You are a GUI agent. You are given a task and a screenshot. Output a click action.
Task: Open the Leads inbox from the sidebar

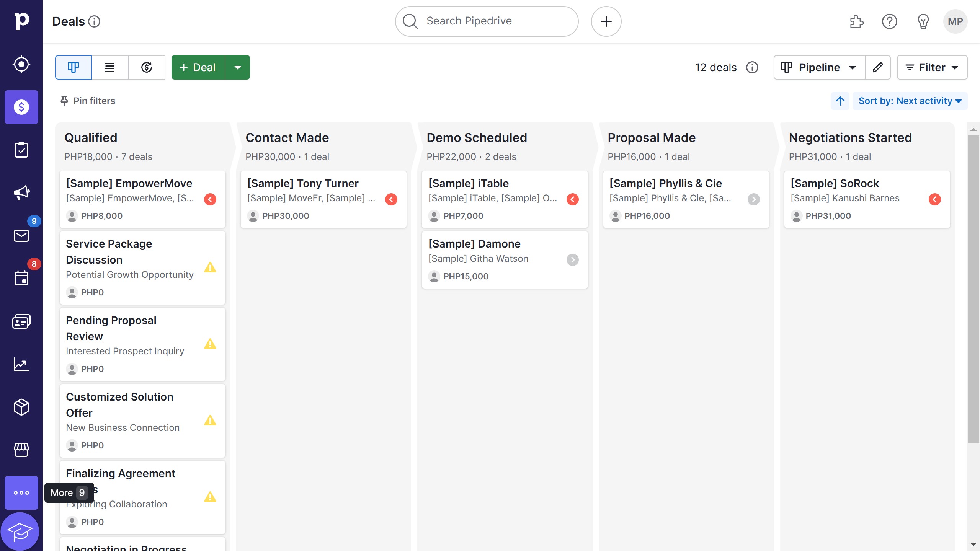pyautogui.click(x=21, y=64)
